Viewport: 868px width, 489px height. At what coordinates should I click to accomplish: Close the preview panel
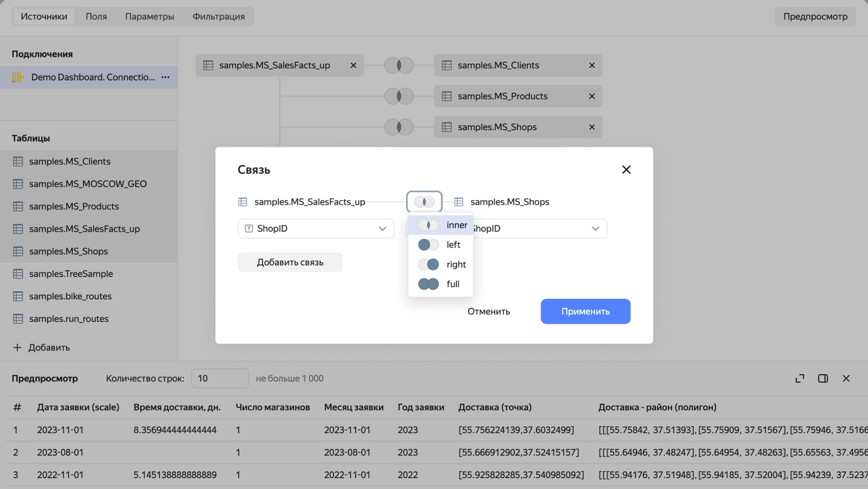tap(846, 378)
